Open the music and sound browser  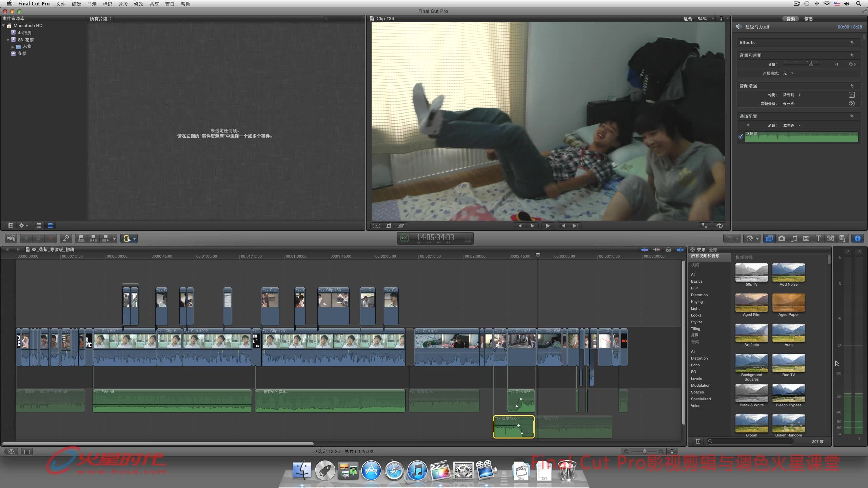[794, 239]
